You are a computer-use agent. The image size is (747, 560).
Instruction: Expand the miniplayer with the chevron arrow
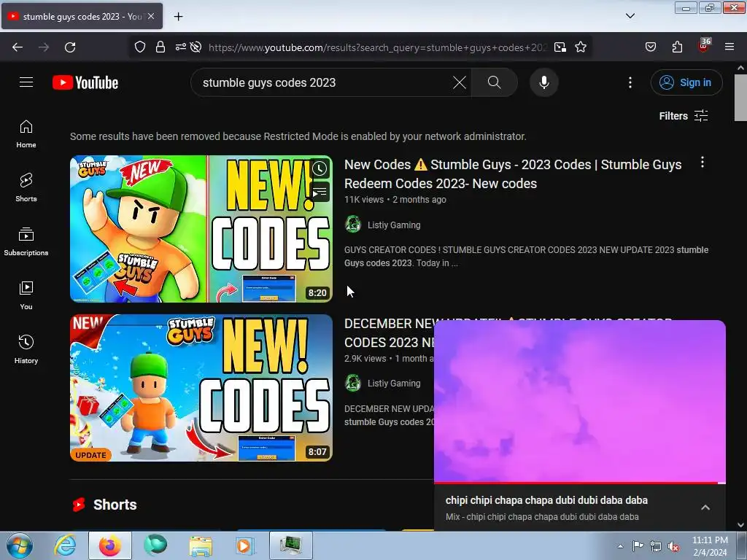point(705,507)
